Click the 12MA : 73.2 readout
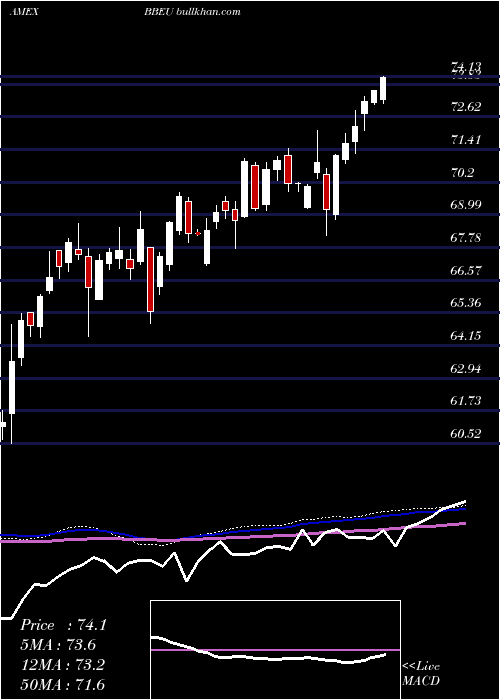The width and height of the screenshot is (500, 700). click(62, 665)
